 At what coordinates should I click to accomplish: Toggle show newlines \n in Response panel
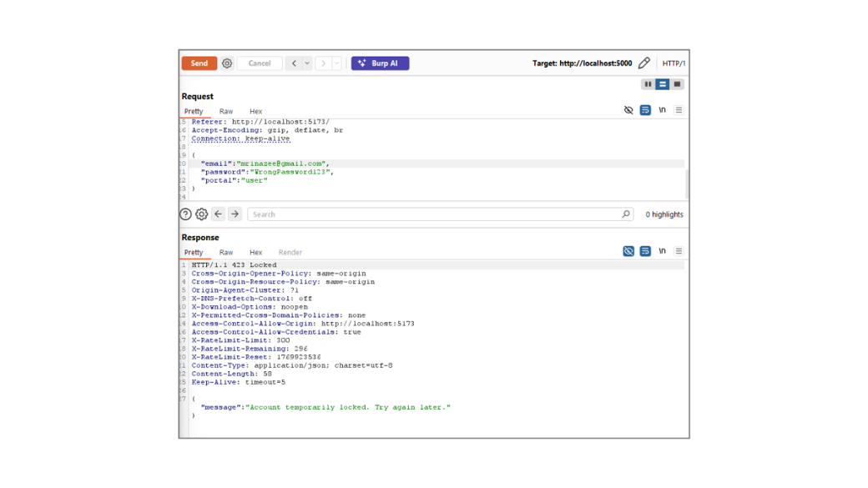click(x=662, y=251)
